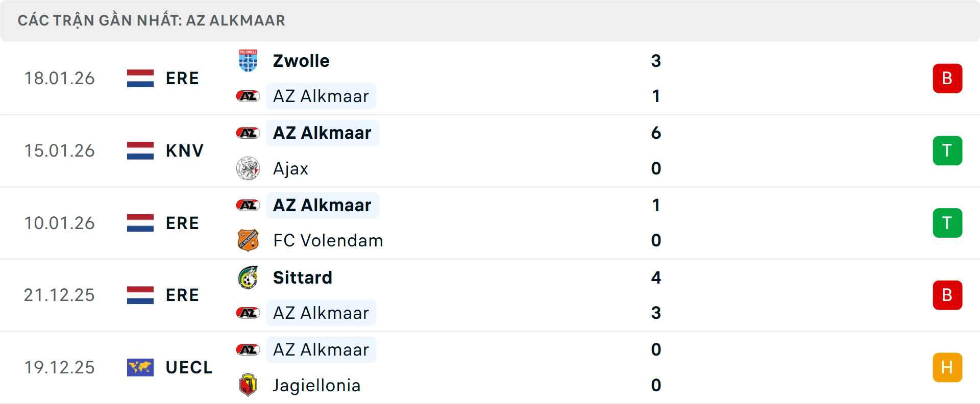Screen dimensions: 980x404
Task: Click the 21.12.25 match date
Action: click(x=59, y=295)
